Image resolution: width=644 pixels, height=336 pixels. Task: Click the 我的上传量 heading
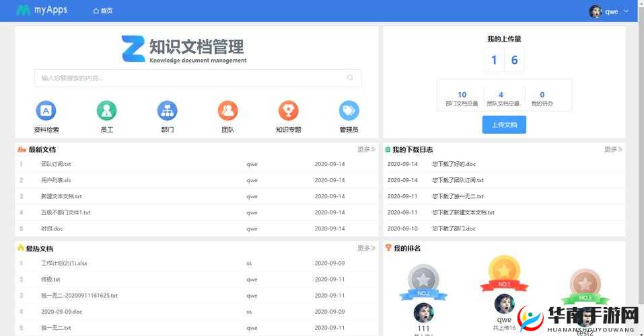[504, 39]
